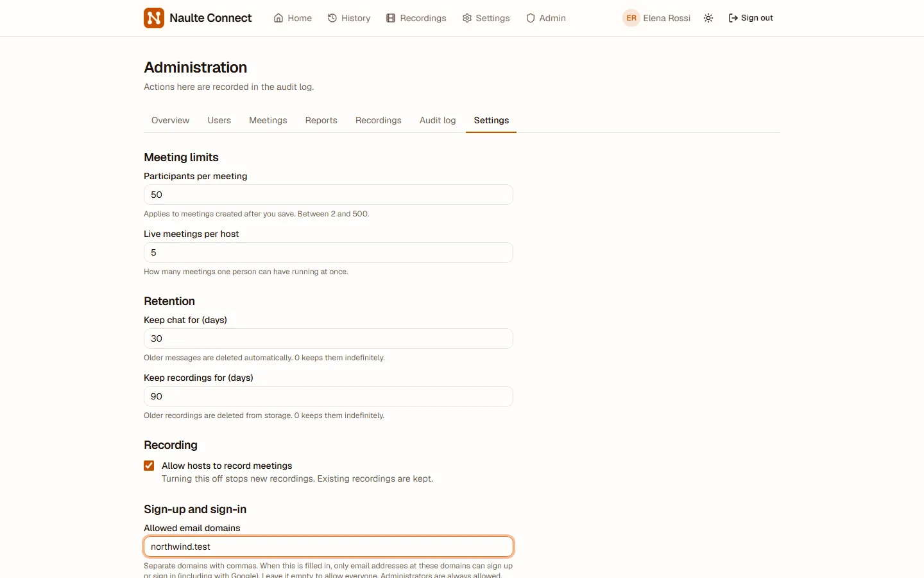Click the Allowed email domains field

coord(329,547)
